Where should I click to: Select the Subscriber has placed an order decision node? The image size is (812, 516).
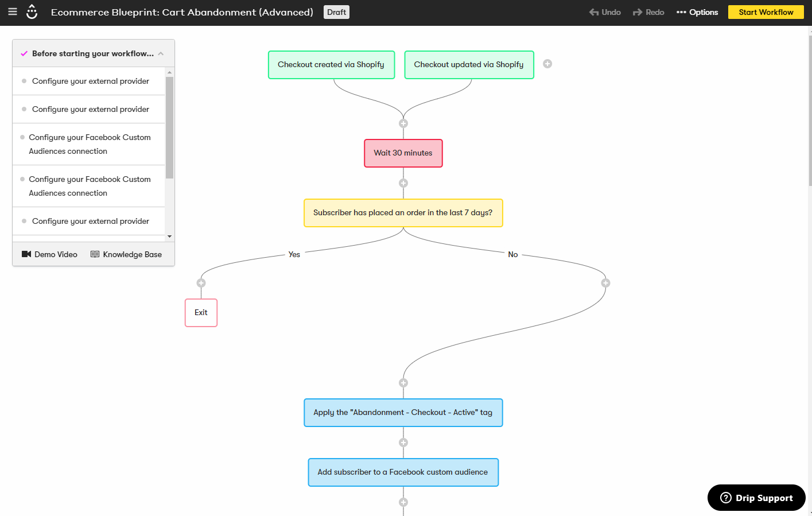[403, 213]
